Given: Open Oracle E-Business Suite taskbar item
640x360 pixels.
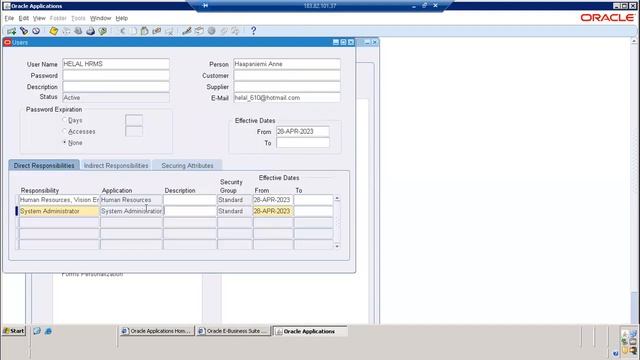Looking at the screenshot, I should (x=233, y=331).
